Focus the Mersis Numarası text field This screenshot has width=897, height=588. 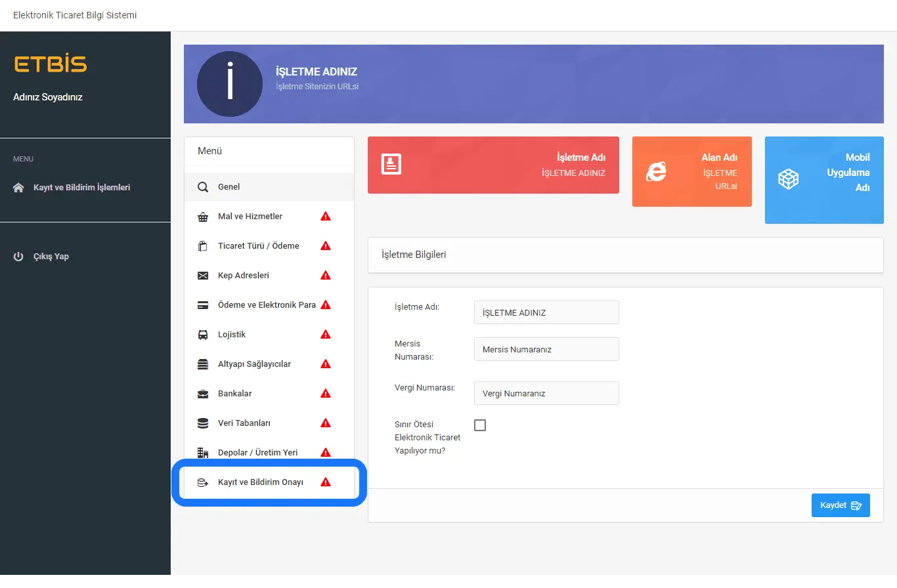pyautogui.click(x=546, y=349)
